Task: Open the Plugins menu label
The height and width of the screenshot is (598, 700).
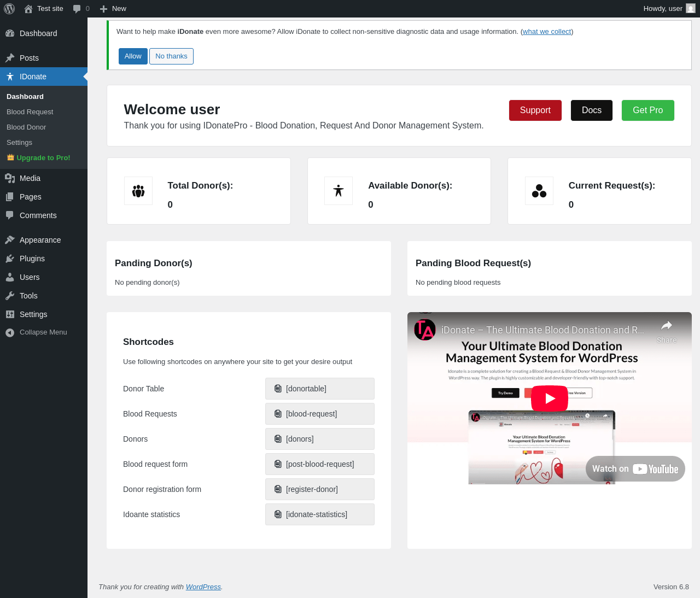Action: tap(32, 259)
